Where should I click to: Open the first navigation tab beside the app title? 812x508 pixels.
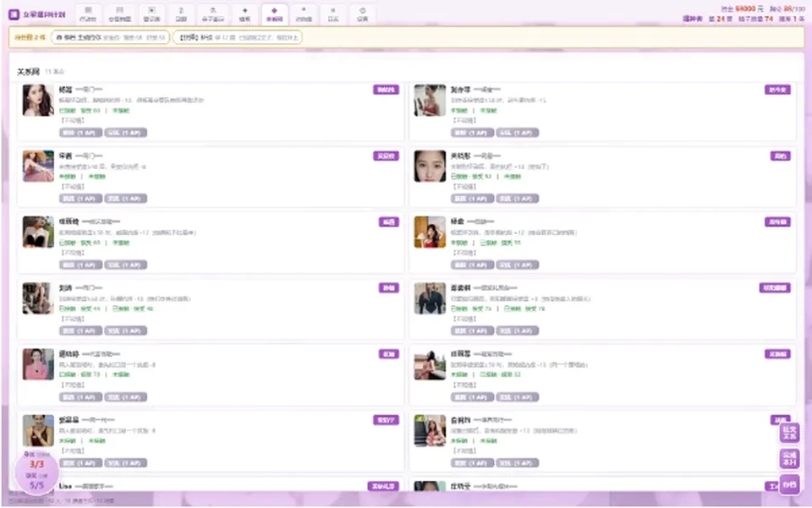point(88,14)
